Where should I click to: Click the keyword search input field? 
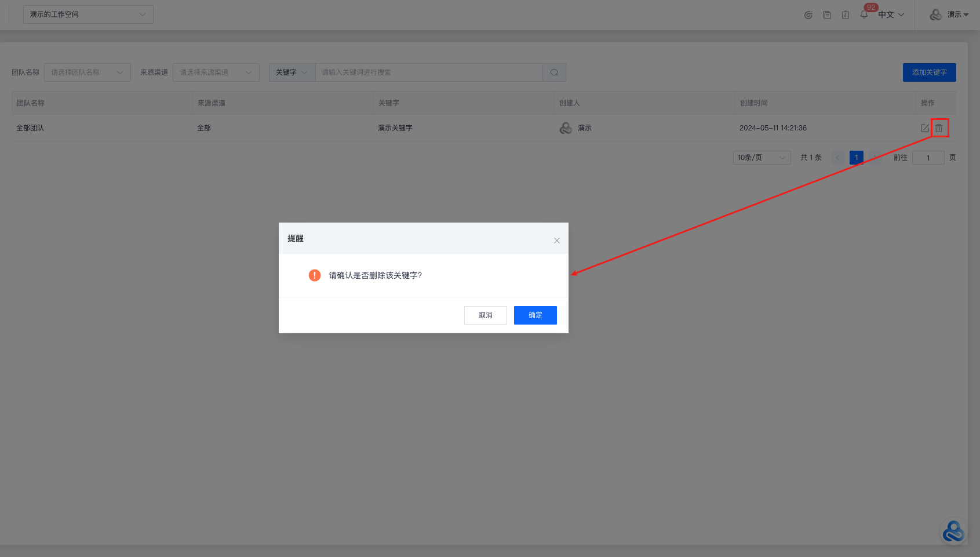[429, 72]
